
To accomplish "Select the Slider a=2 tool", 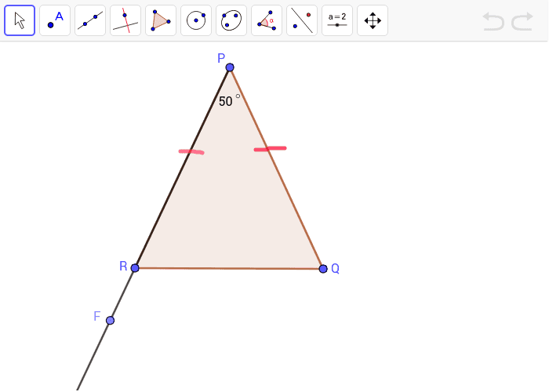I will [x=337, y=20].
